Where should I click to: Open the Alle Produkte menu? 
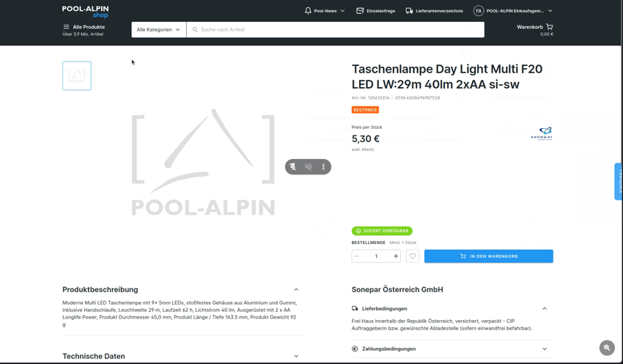[84, 27]
